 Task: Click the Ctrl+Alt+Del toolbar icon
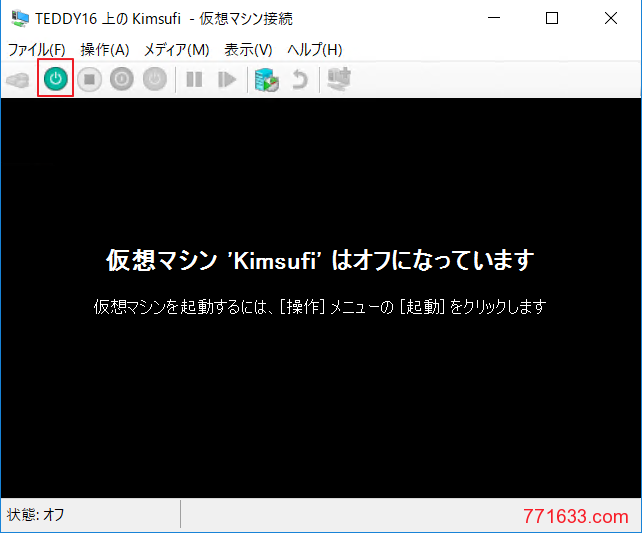click(18, 79)
